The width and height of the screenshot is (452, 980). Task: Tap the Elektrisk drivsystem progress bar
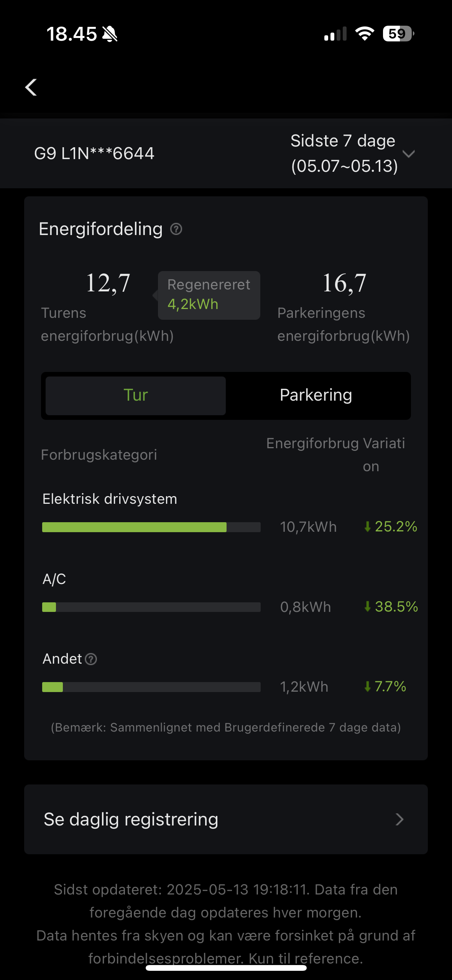[x=151, y=527]
